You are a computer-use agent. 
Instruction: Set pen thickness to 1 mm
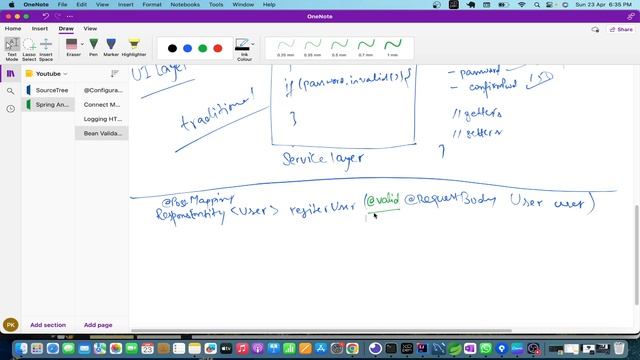tap(393, 48)
